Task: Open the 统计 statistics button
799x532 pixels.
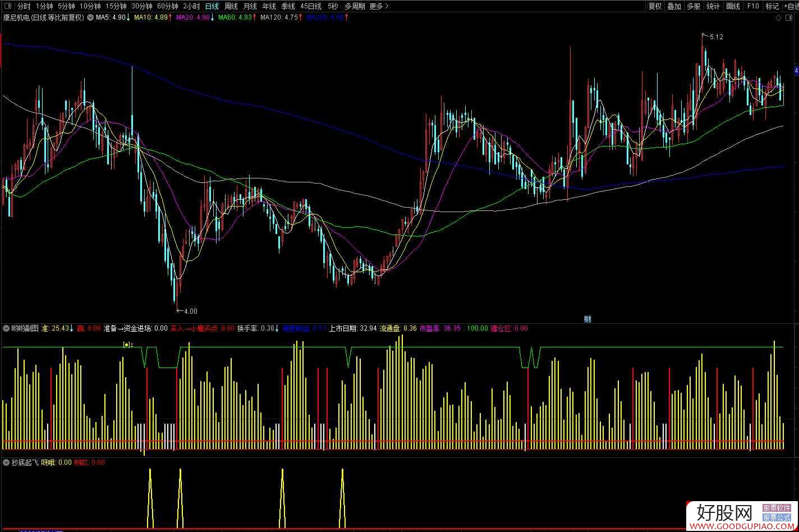Action: [x=713, y=6]
